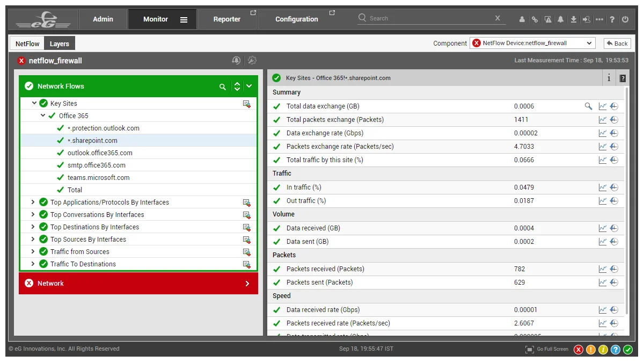Expand Top Sources By Interfaces node
The width and height of the screenshot is (644, 362).
tap(33, 239)
